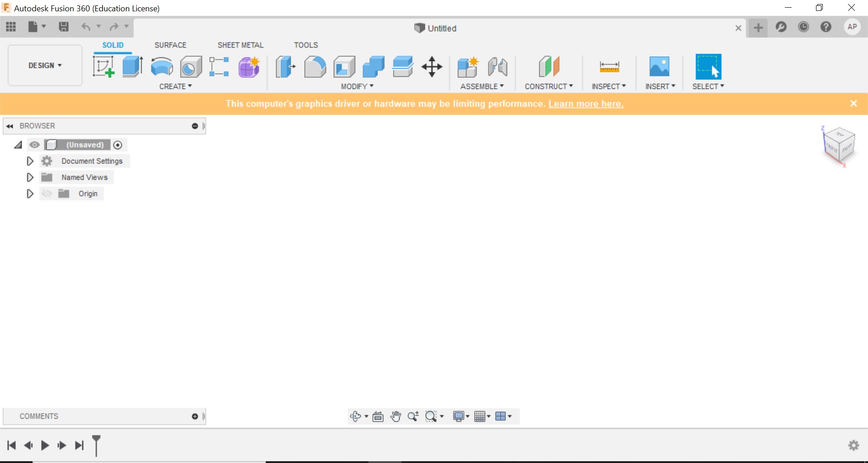Select the Untitled document tab
The image size is (868, 463).
pos(435,28)
